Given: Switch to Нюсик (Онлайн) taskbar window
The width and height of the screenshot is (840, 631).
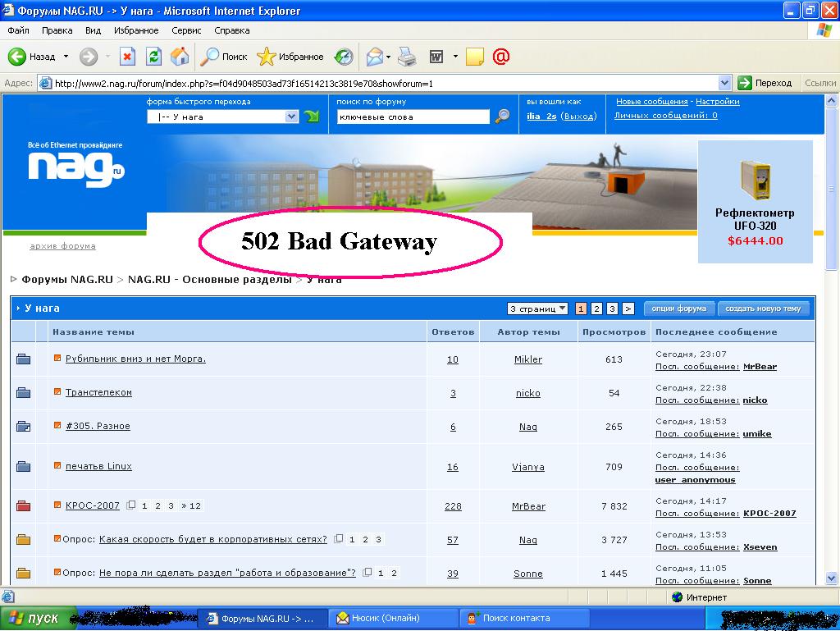Looking at the screenshot, I should (393, 618).
